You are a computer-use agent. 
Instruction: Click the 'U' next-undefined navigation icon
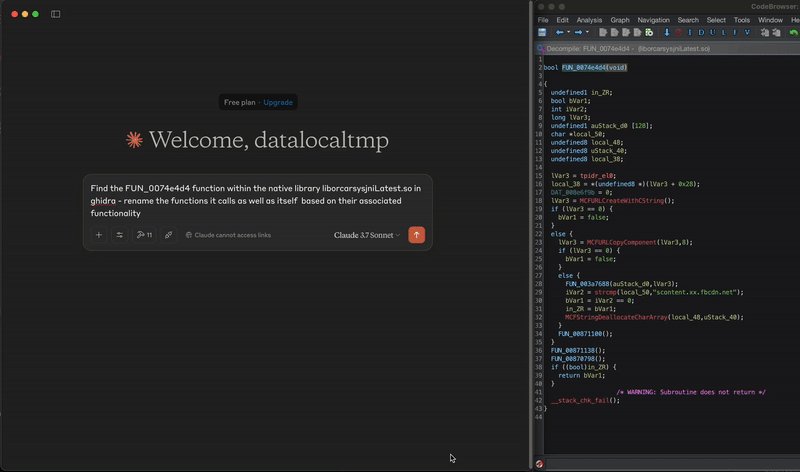click(x=712, y=33)
